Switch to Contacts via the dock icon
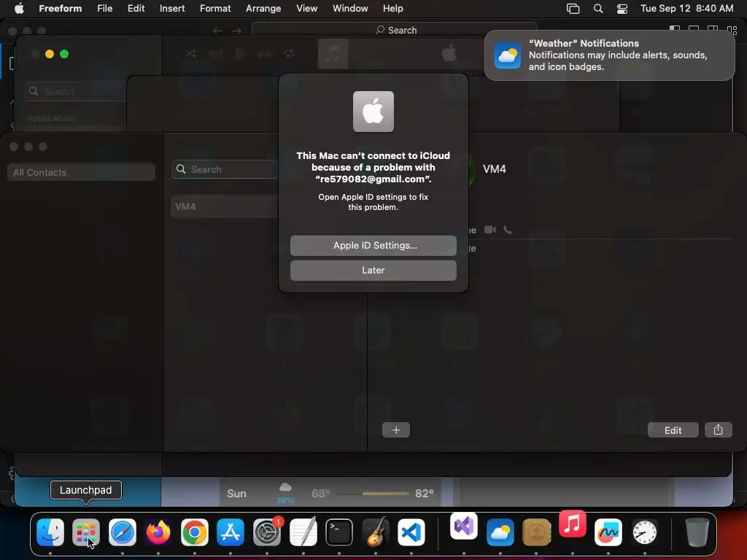 pos(536,532)
